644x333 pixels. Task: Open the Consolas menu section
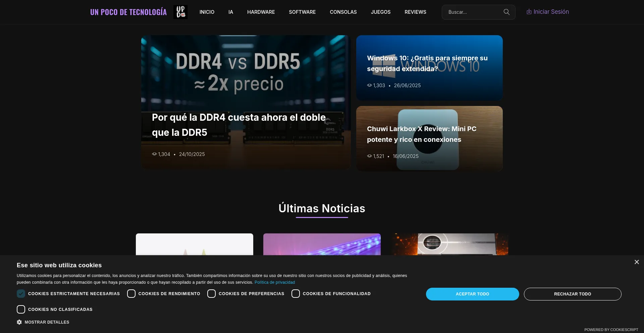coord(343,12)
